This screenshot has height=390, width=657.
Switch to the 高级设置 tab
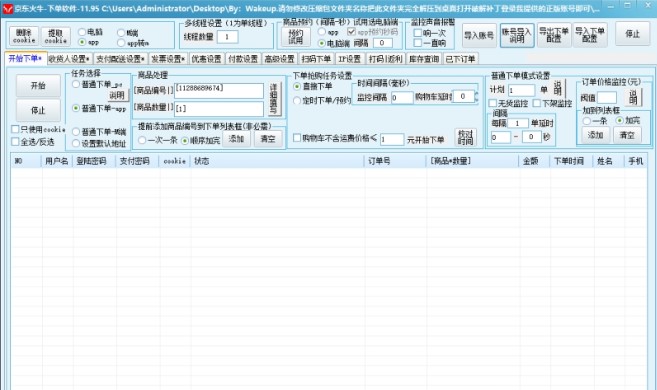point(279,59)
